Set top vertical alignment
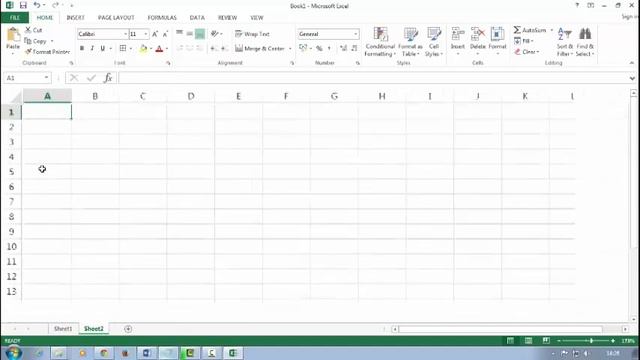Image resolution: width=640 pixels, height=360 pixels. (180, 33)
